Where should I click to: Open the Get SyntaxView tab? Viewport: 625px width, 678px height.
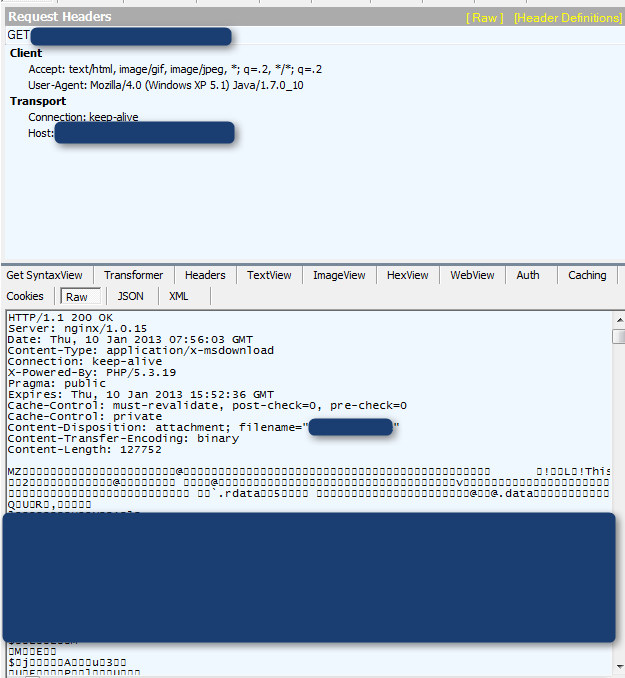[x=45, y=275]
